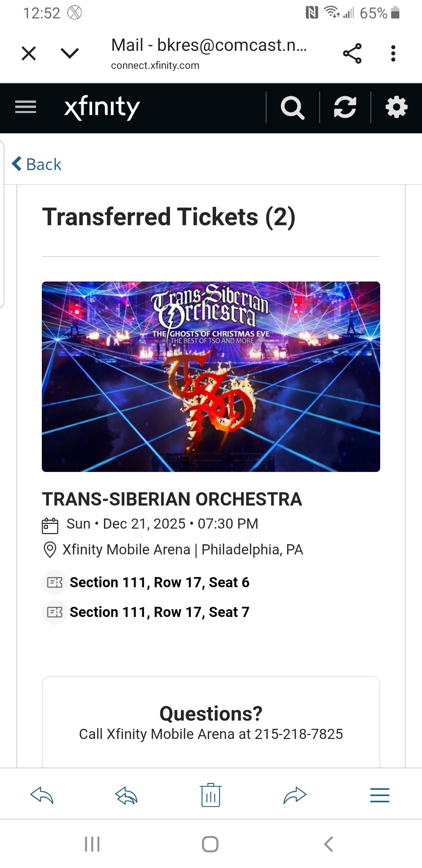This screenshot has height=868, width=422.
Task: Tap the connect.xfinity.com address bar
Action: [155, 65]
